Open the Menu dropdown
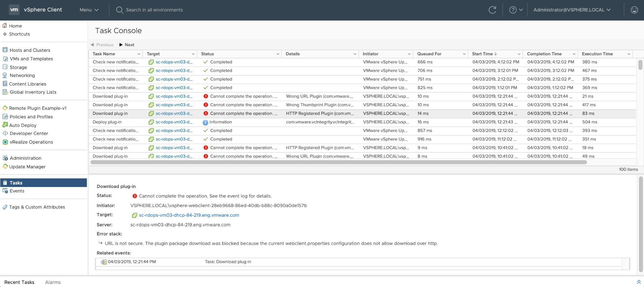 [x=89, y=10]
